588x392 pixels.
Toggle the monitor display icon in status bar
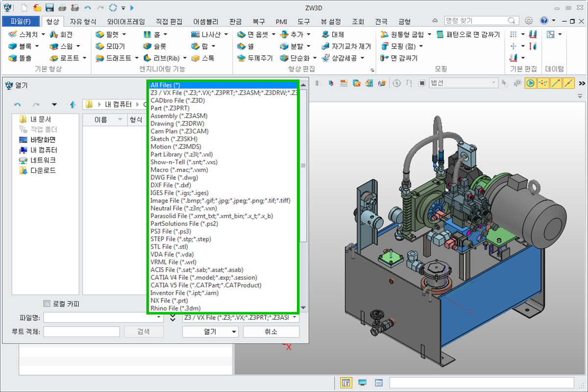click(x=363, y=382)
